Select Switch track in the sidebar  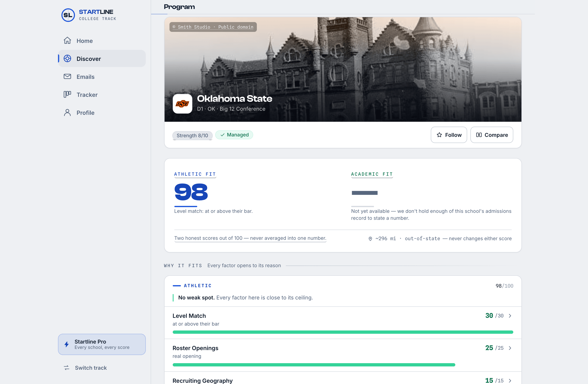tap(102, 368)
